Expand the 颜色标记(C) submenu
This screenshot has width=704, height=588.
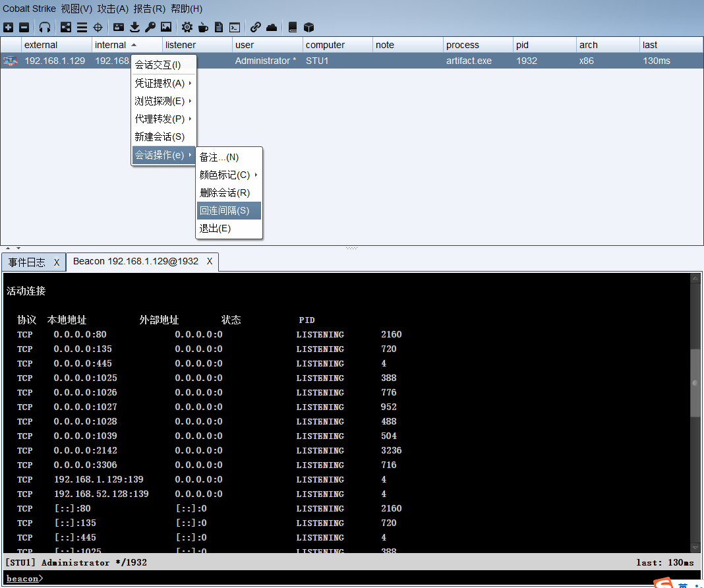point(229,175)
